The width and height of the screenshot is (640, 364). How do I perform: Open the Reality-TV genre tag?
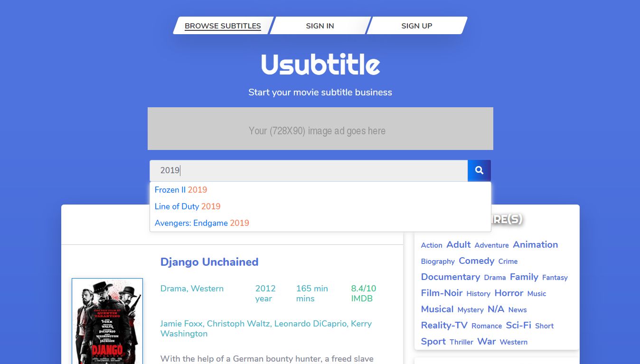coord(444,326)
